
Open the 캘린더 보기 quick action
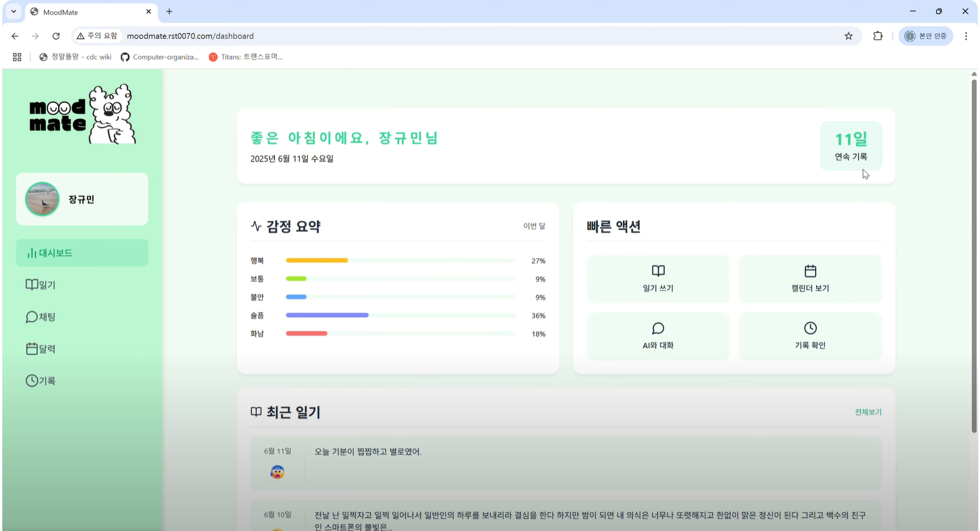point(810,279)
